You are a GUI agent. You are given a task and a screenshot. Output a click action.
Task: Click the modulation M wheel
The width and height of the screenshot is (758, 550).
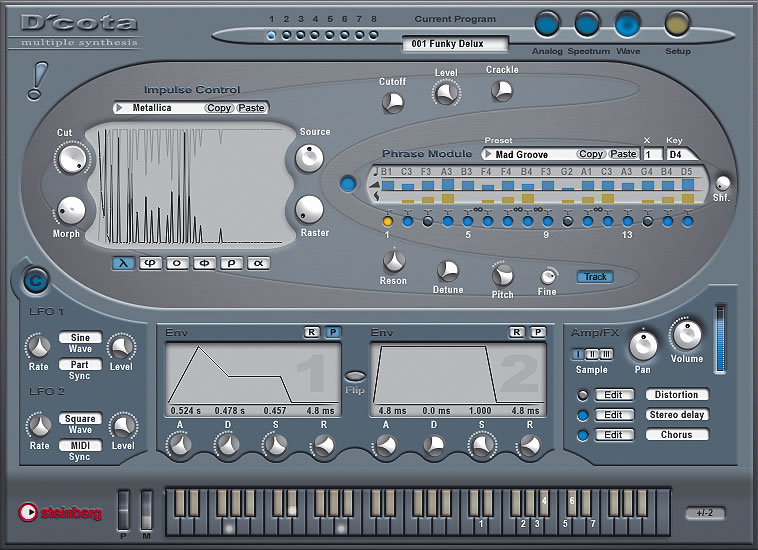146,510
